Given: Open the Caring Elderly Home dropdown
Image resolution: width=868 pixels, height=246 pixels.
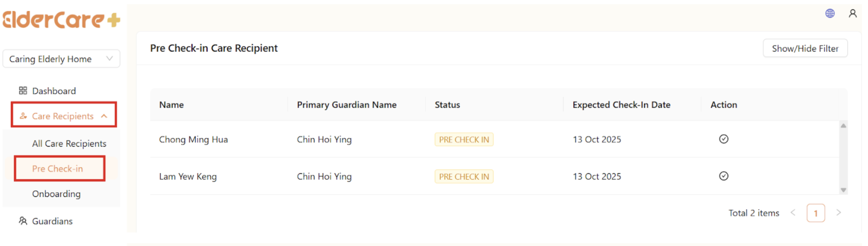Looking at the screenshot, I should (x=61, y=59).
